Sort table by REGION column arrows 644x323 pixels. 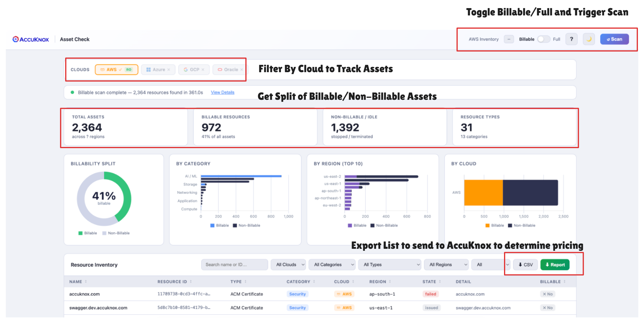click(x=390, y=282)
